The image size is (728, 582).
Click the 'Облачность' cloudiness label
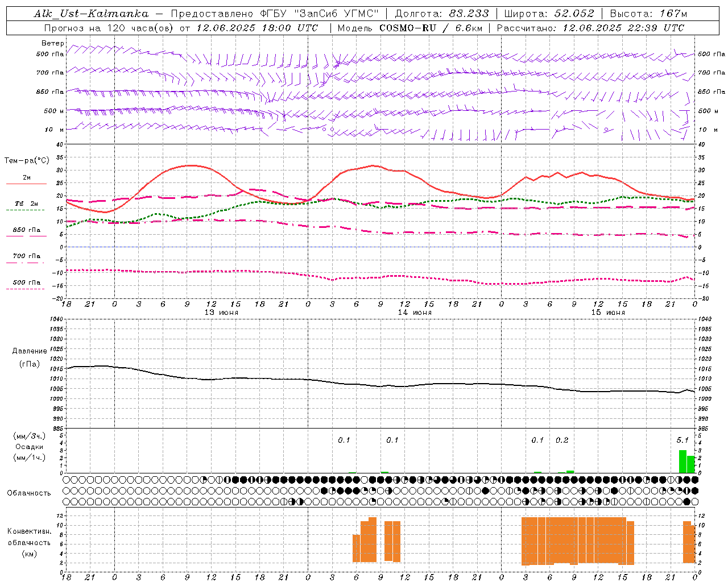29,493
